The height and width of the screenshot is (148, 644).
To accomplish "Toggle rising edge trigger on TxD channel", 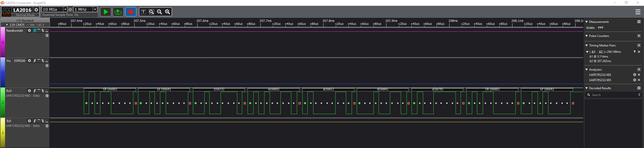I will pyautogui.click(x=35, y=121).
